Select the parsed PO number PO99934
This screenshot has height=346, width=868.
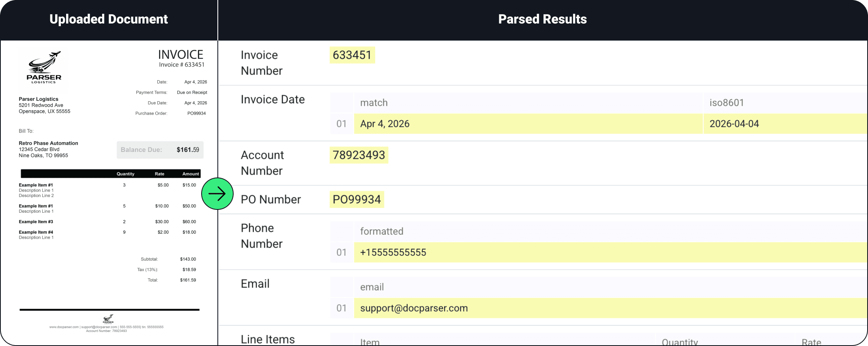tap(357, 199)
